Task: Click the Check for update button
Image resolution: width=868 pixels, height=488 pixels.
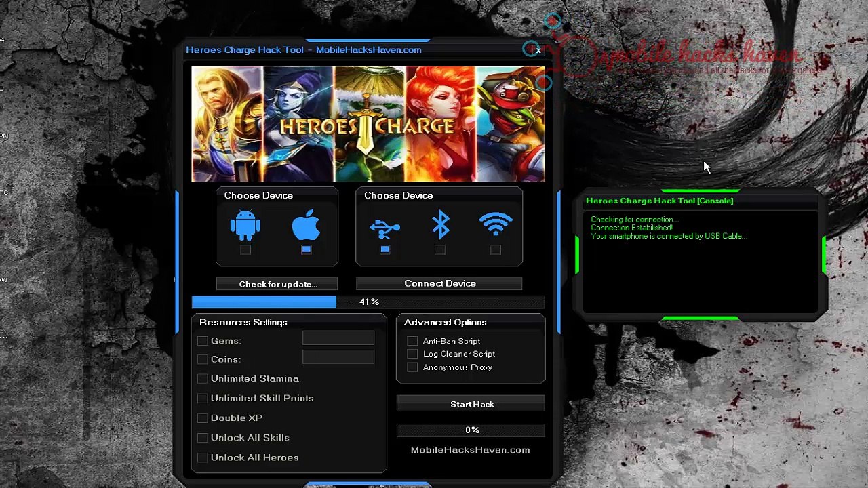Action: 278,284
